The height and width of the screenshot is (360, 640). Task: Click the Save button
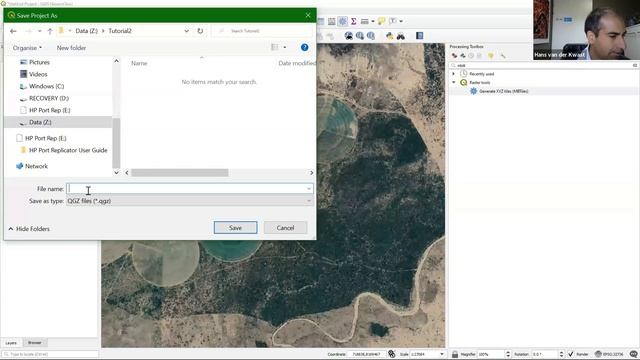point(236,228)
